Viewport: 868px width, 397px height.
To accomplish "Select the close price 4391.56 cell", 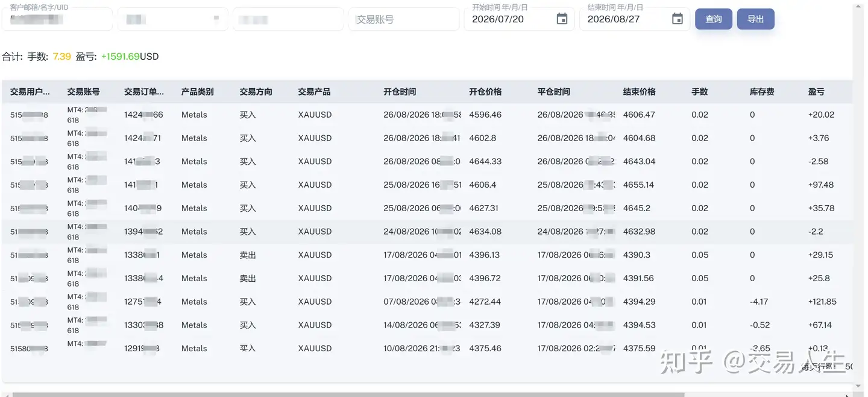I will tap(639, 278).
